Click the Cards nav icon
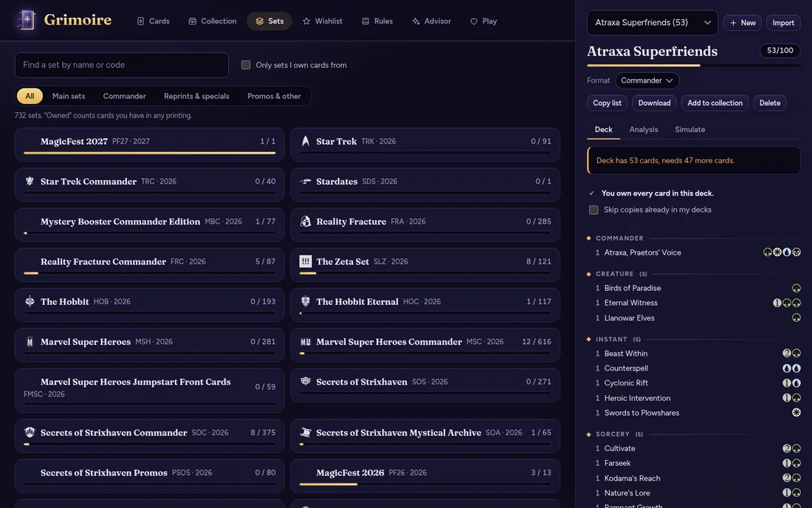This screenshot has height=508, width=812. pos(140,21)
